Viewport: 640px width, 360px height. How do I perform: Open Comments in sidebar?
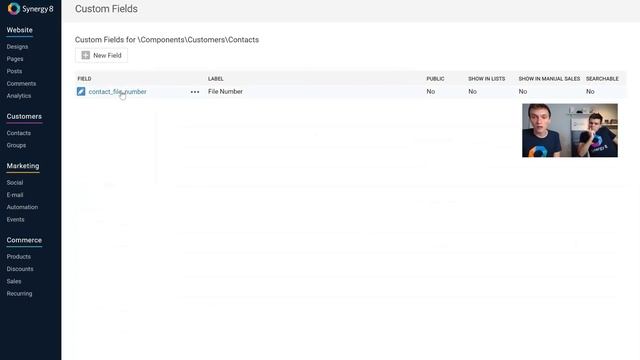click(x=21, y=83)
